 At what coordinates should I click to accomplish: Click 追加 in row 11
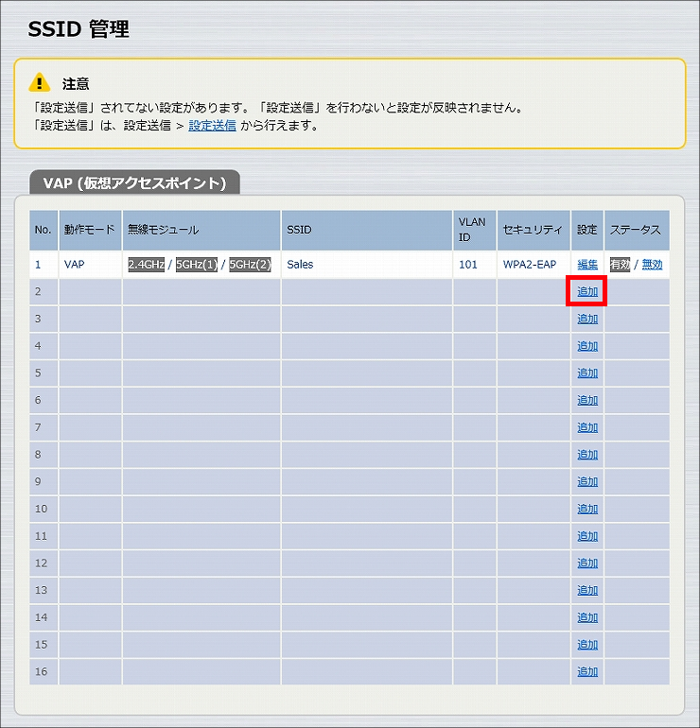(x=587, y=536)
